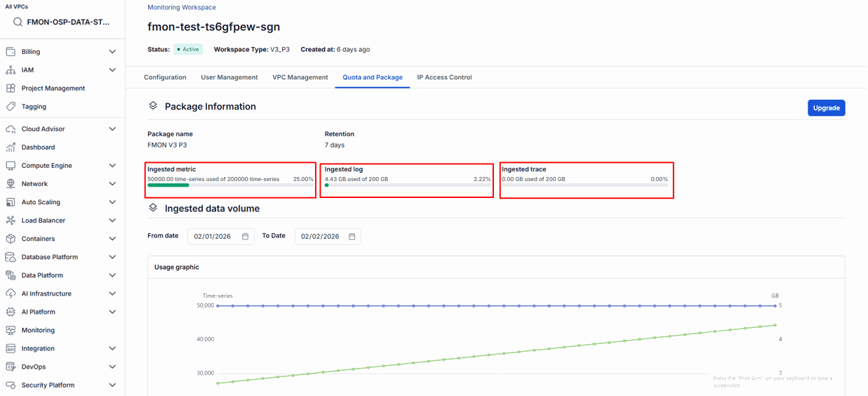Click the search icon beside FMON-OSP-DATA-ST
The image size is (868, 396).
coord(18,22)
